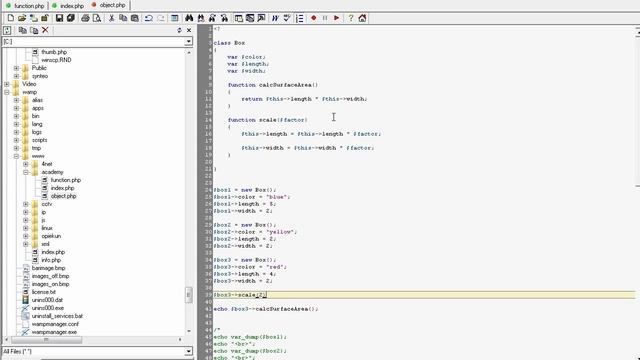Create a new file with toolbar icon
640x360 pixels.
click(x=11, y=18)
